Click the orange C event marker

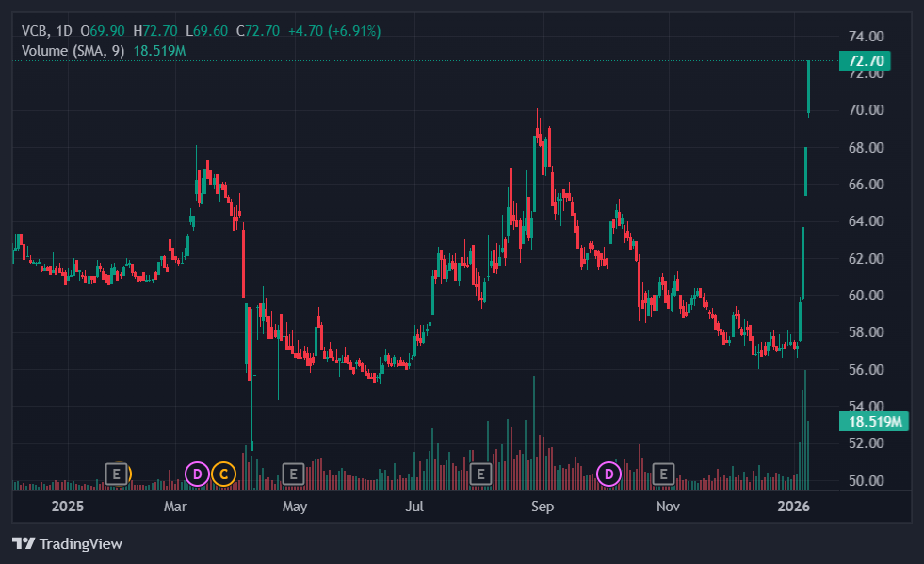222,473
